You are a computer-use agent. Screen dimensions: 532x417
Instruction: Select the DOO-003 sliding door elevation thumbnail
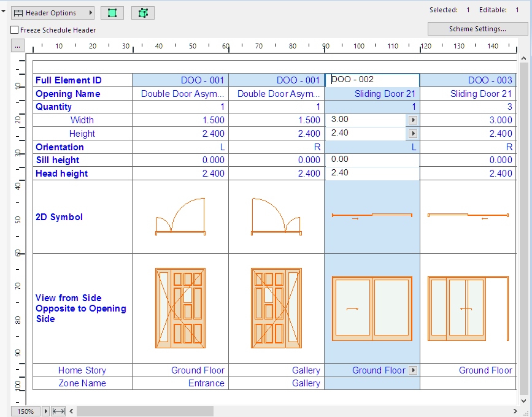(x=468, y=308)
